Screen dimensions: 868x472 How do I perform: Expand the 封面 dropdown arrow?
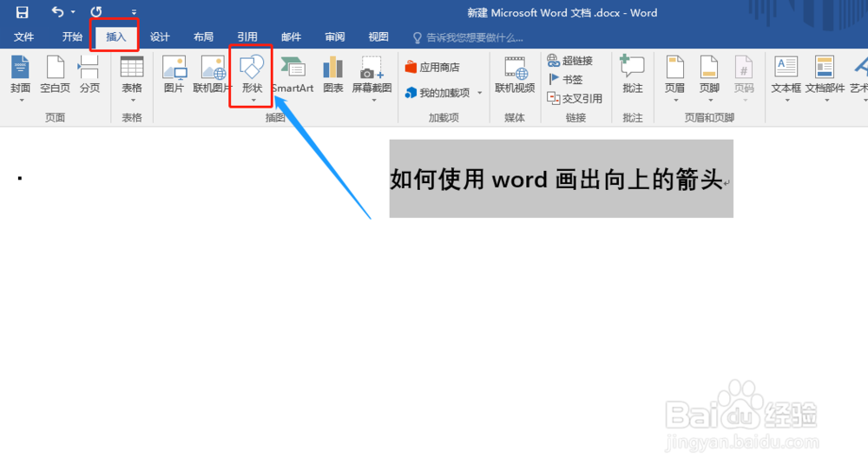(x=22, y=101)
